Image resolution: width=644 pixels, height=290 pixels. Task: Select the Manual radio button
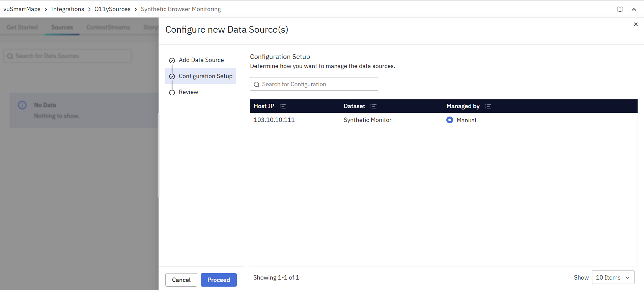(449, 120)
